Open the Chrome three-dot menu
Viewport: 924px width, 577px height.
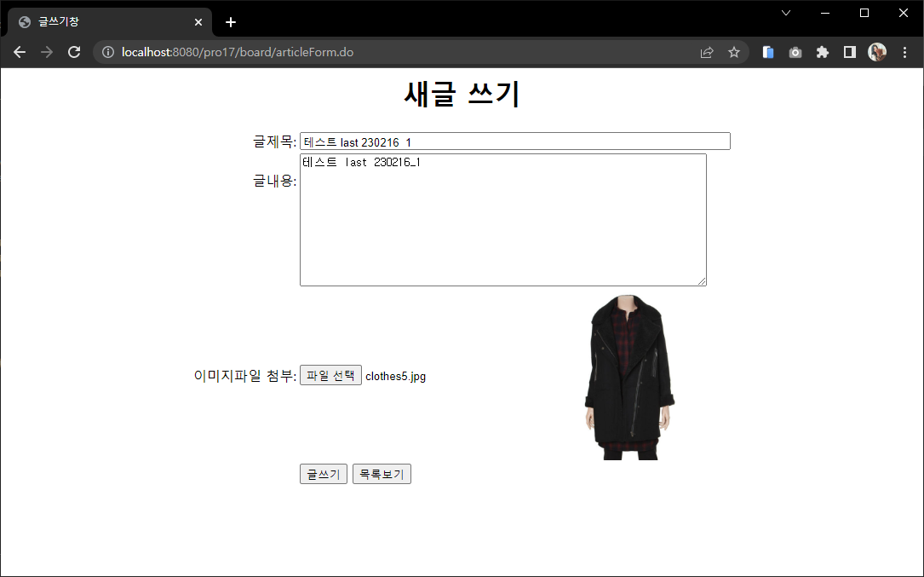coord(904,52)
